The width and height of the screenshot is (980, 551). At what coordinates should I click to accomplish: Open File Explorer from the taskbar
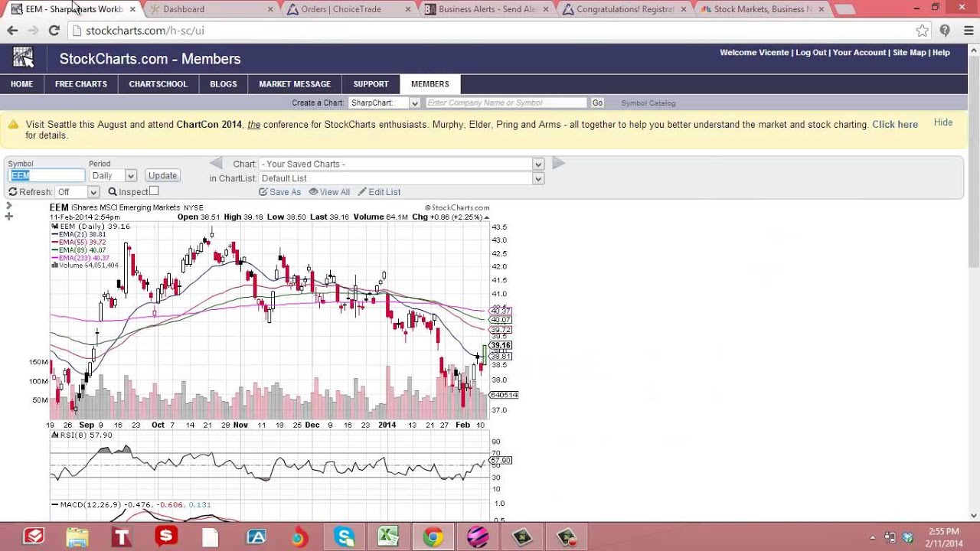(x=77, y=537)
